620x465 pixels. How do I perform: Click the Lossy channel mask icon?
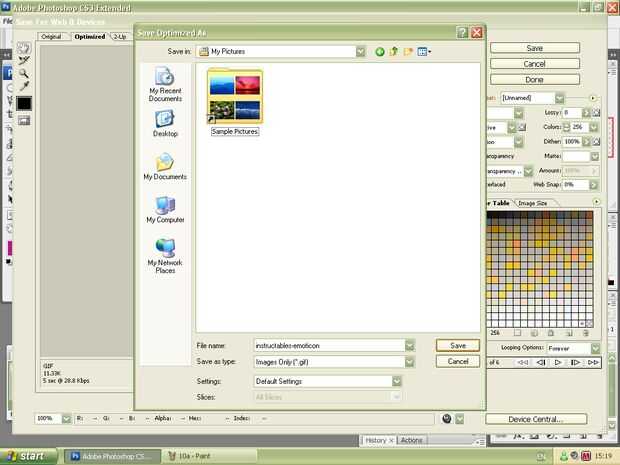(596, 113)
